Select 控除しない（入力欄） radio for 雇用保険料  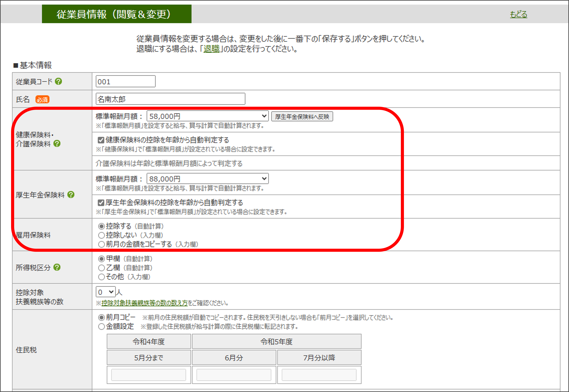click(101, 235)
